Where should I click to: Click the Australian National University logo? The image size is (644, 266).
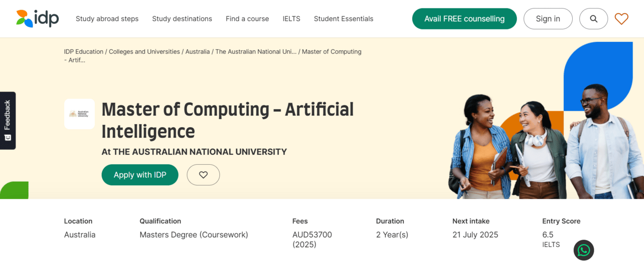[x=79, y=114]
